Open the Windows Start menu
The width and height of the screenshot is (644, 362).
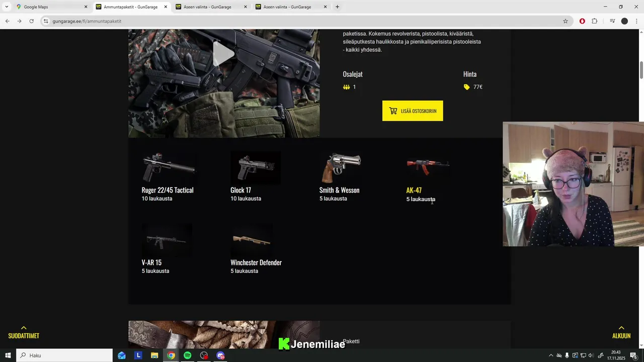click(8, 355)
